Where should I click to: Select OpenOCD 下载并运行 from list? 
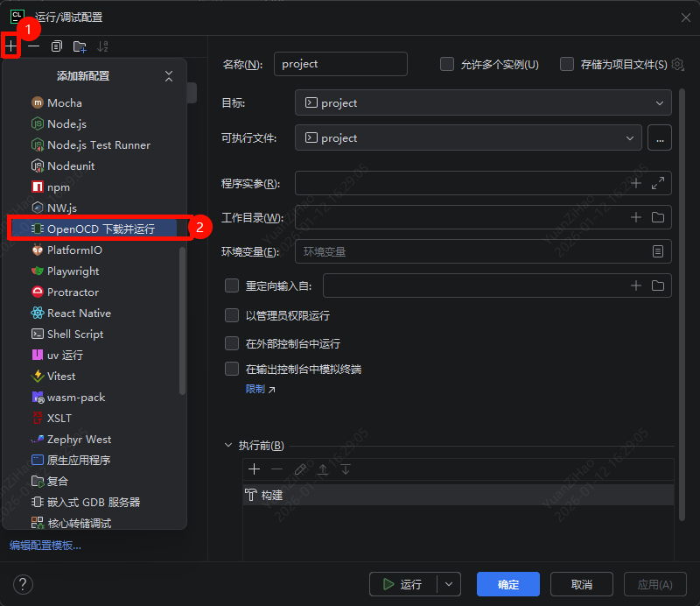pos(100,229)
